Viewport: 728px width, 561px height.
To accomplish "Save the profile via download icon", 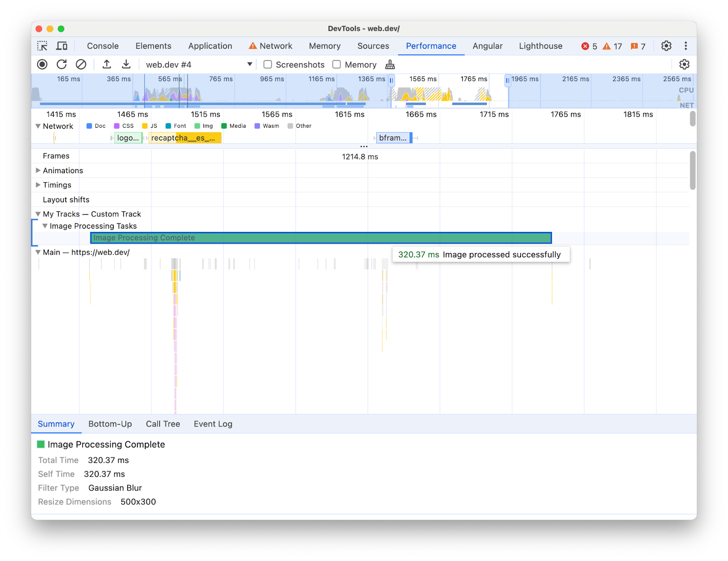I will [x=126, y=64].
